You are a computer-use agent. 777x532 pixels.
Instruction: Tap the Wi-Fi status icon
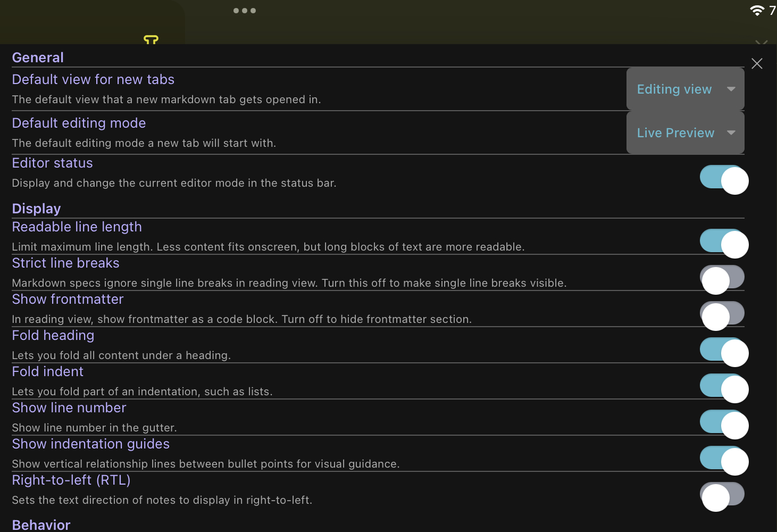pos(757,10)
